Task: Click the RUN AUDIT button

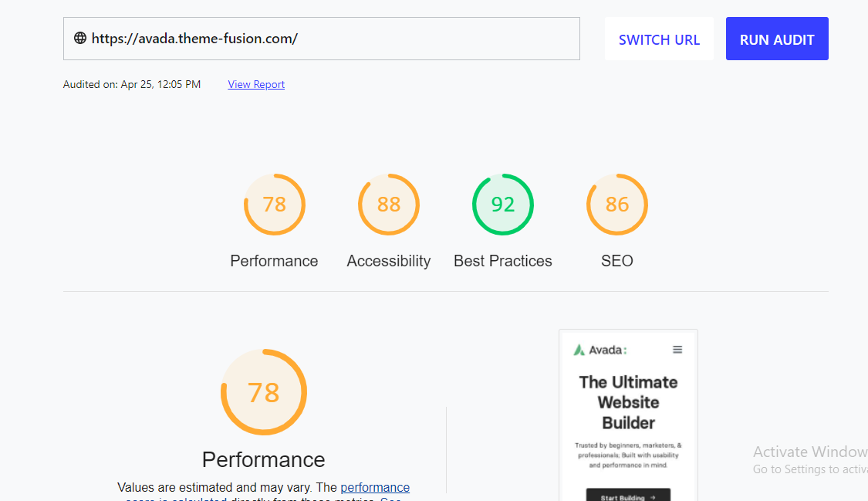Action: coord(777,39)
